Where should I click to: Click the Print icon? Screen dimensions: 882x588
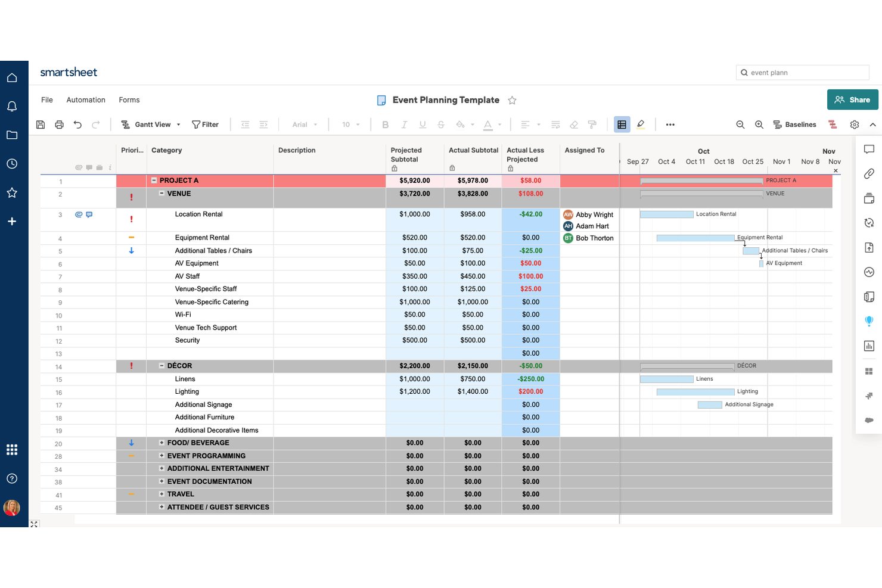click(59, 125)
